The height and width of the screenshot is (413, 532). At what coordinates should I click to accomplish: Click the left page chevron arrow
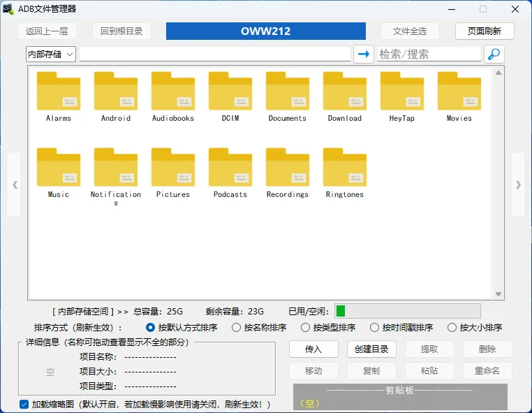click(15, 184)
